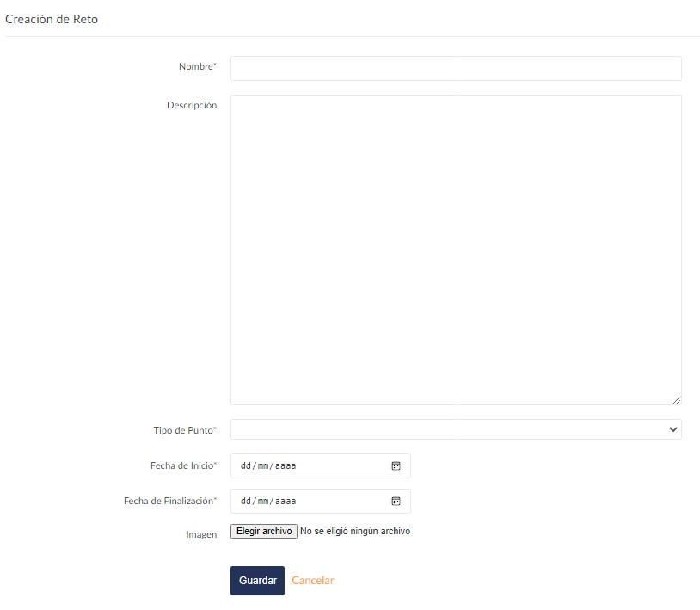Click the Fecha de Finalización label

coord(170,501)
